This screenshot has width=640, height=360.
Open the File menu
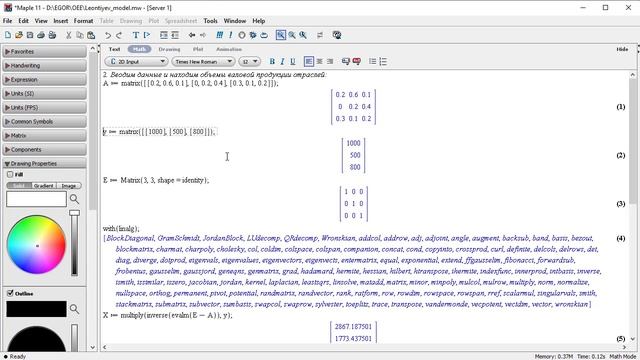7,21
